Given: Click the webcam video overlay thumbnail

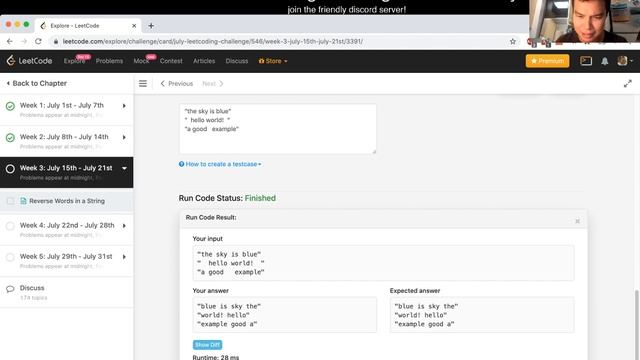Looking at the screenshot, I should 584,21.
